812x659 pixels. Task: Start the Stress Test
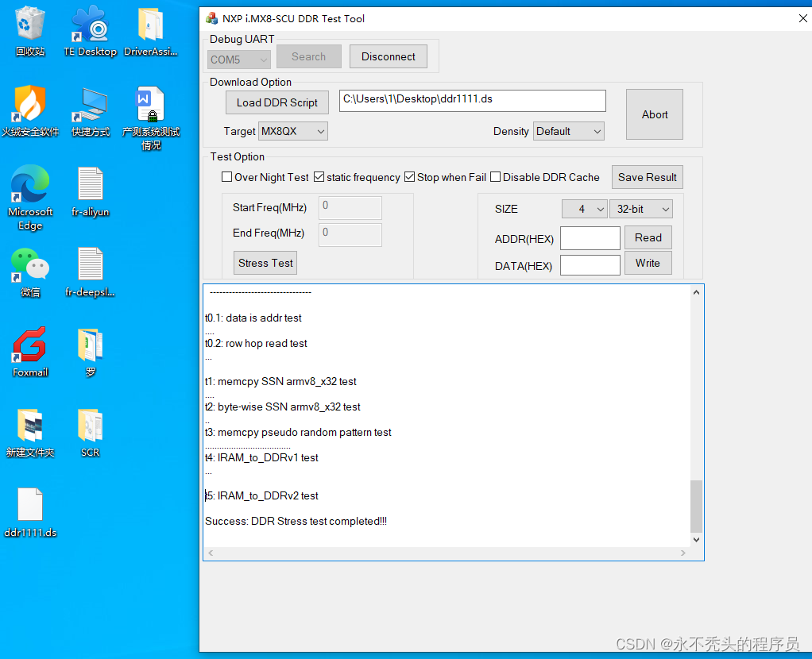coord(265,263)
